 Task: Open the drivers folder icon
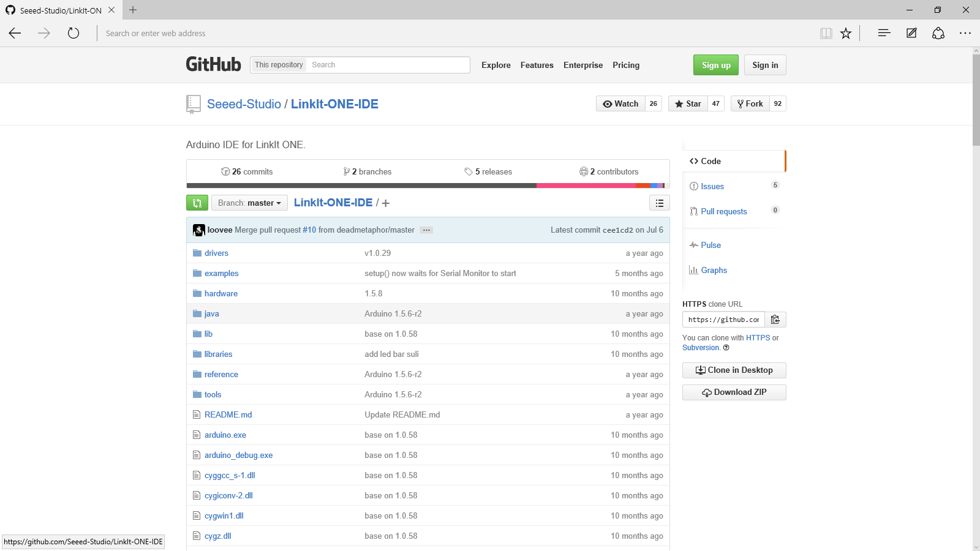197,253
